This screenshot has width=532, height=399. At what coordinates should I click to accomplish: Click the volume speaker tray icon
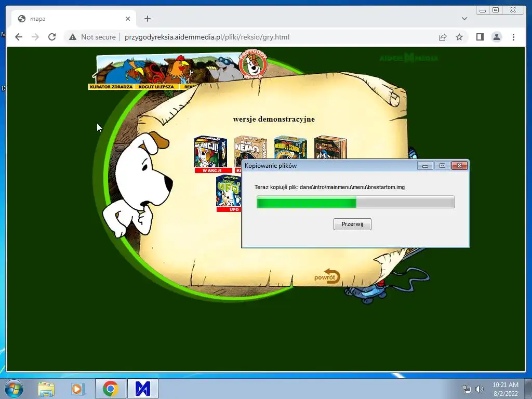point(479,389)
